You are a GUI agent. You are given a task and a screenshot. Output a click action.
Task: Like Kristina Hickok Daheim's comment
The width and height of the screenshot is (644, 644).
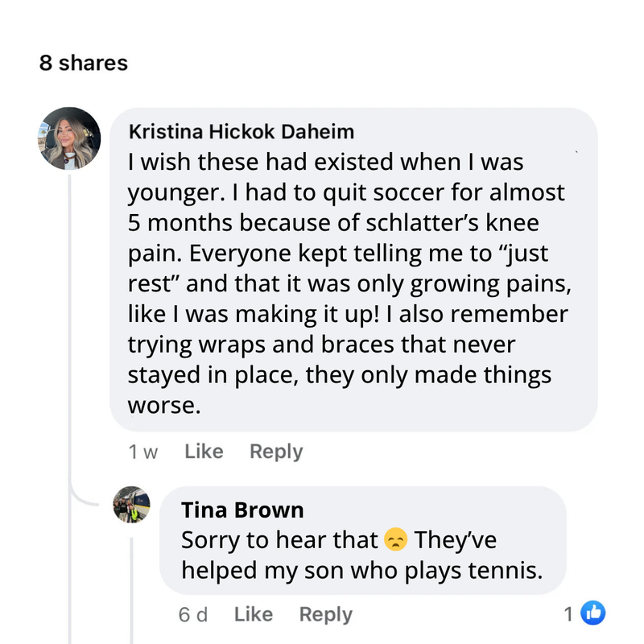click(x=204, y=452)
